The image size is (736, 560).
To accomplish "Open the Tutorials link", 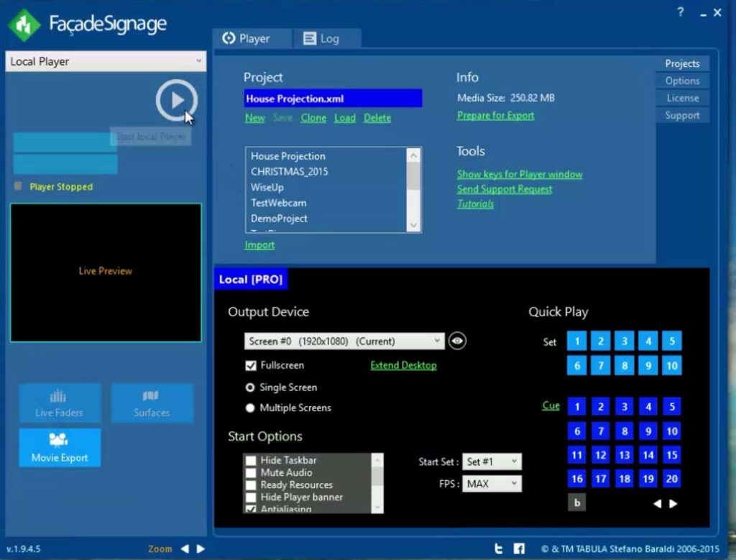I will click(x=475, y=203).
